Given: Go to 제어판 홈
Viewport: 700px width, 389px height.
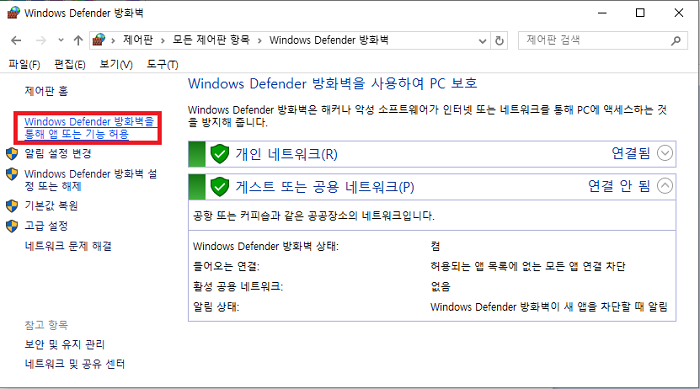Looking at the screenshot, I should click(x=46, y=91).
